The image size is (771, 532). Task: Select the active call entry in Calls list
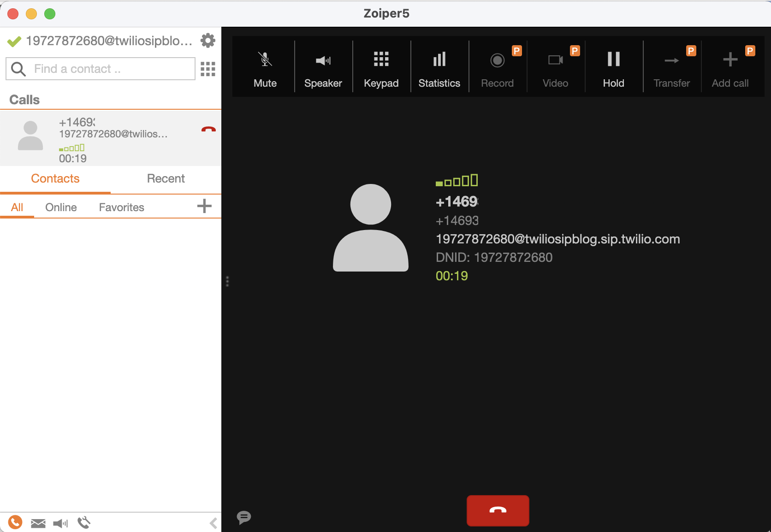click(111, 138)
